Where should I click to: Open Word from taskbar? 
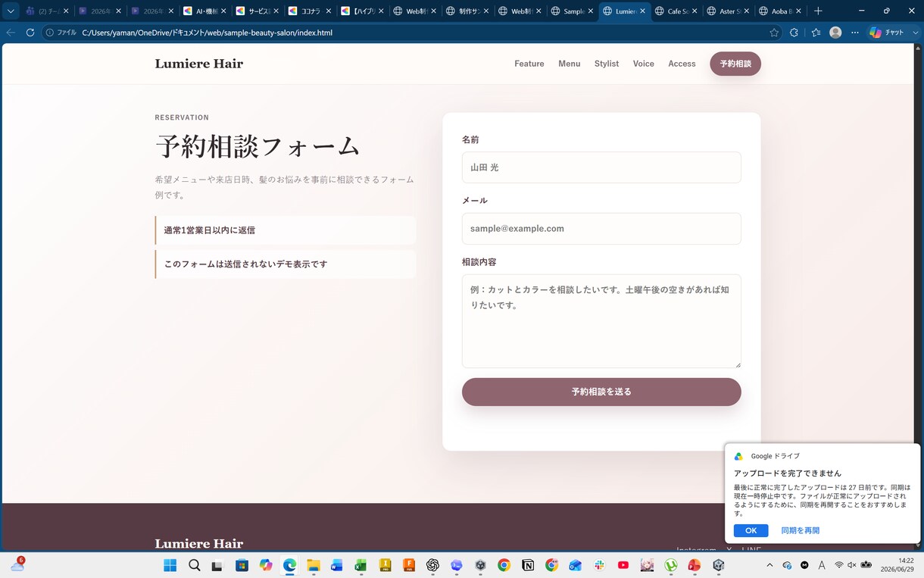tap(337, 565)
